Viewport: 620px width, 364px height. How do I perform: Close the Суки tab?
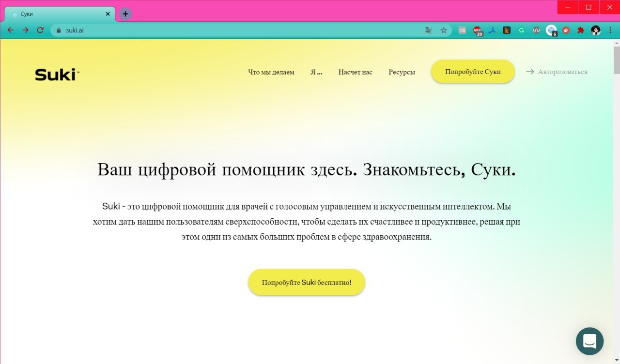[108, 14]
